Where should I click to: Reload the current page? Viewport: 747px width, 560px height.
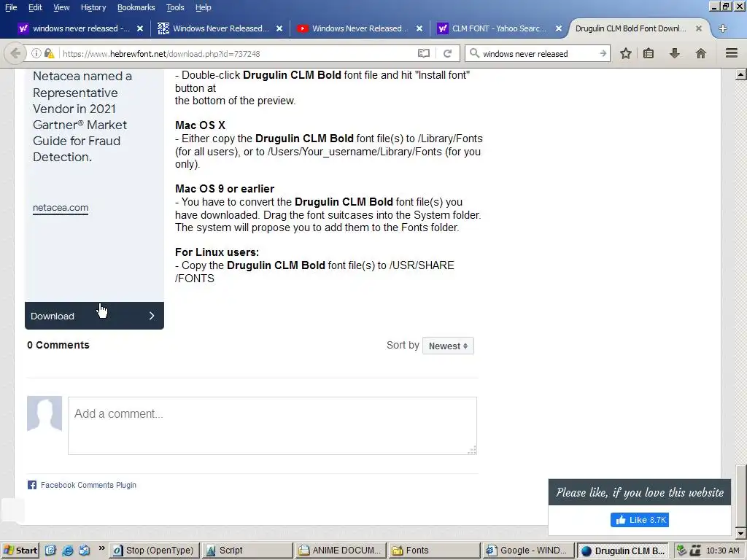pyautogui.click(x=447, y=53)
